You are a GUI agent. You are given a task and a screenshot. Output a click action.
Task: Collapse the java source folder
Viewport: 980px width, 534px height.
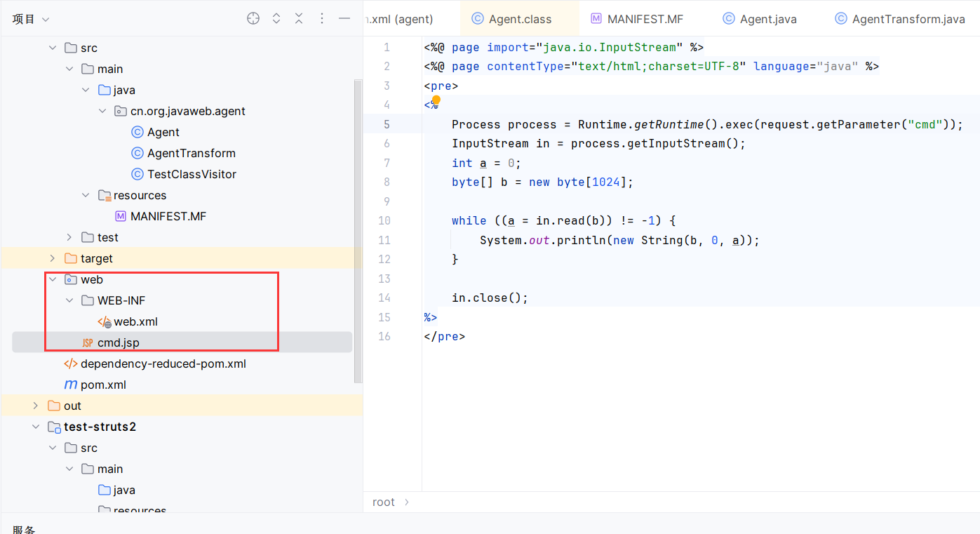click(86, 90)
